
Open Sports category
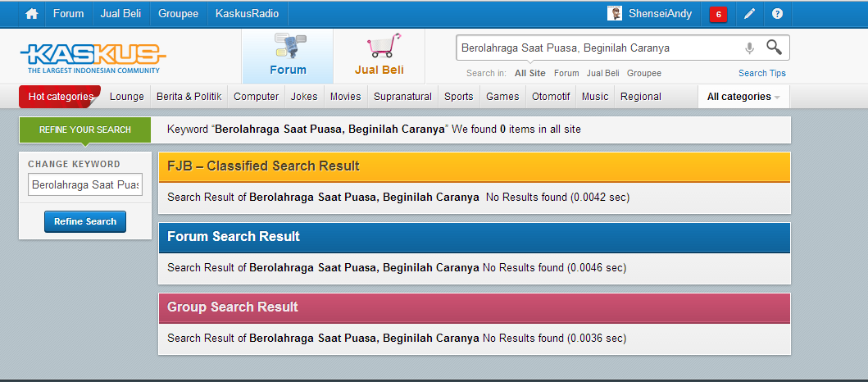459,97
